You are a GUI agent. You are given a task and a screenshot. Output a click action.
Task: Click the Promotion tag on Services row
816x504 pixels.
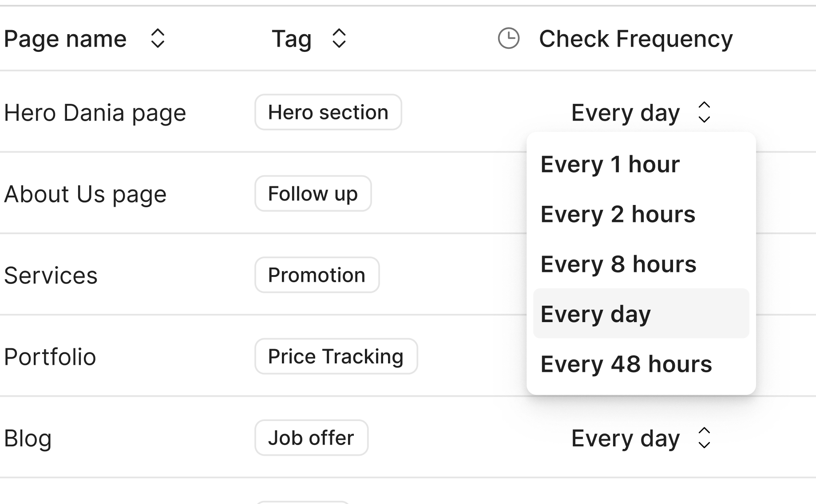(317, 275)
